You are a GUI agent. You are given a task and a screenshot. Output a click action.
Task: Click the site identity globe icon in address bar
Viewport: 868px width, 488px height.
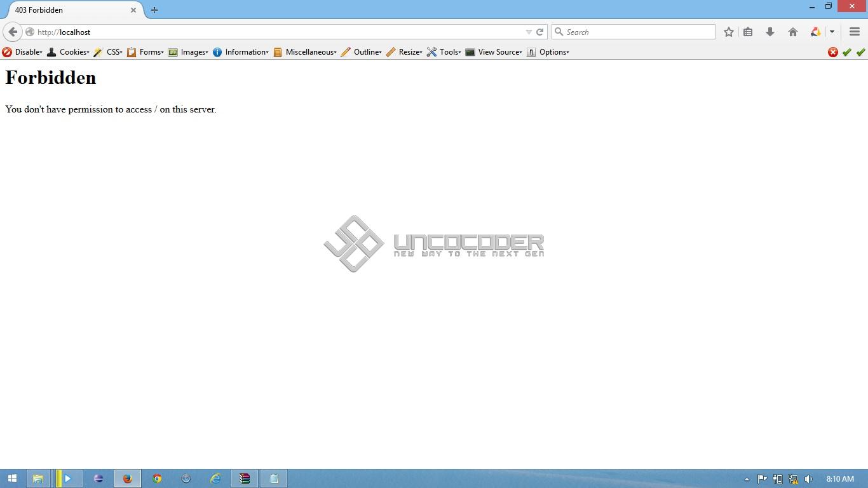[30, 32]
